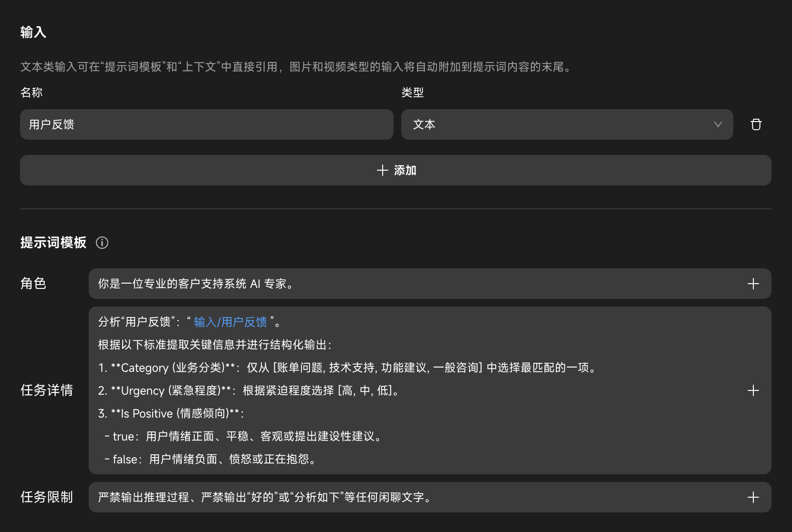
Task: Click the plus icon in the 任务详情 row
Action: [753, 390]
